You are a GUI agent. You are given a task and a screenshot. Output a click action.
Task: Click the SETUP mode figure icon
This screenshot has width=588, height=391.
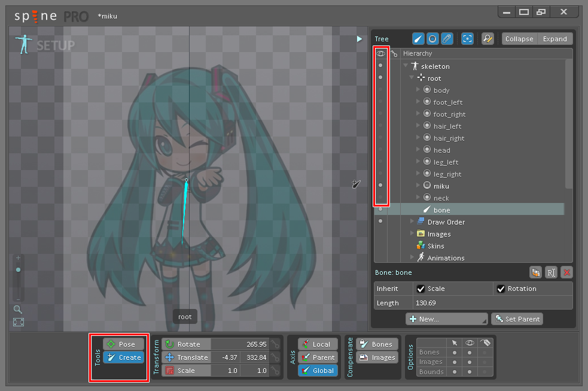[x=24, y=45]
